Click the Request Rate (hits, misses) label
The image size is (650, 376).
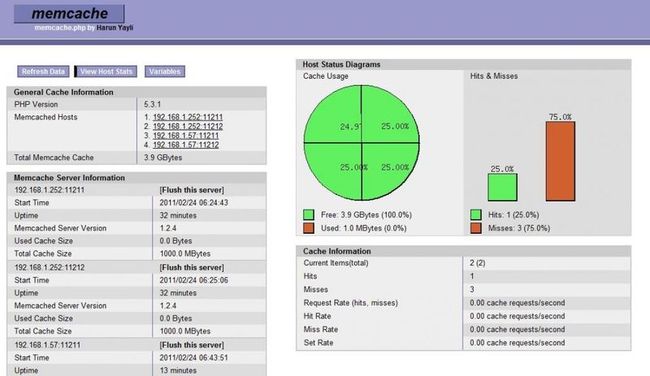pyautogui.click(x=350, y=303)
